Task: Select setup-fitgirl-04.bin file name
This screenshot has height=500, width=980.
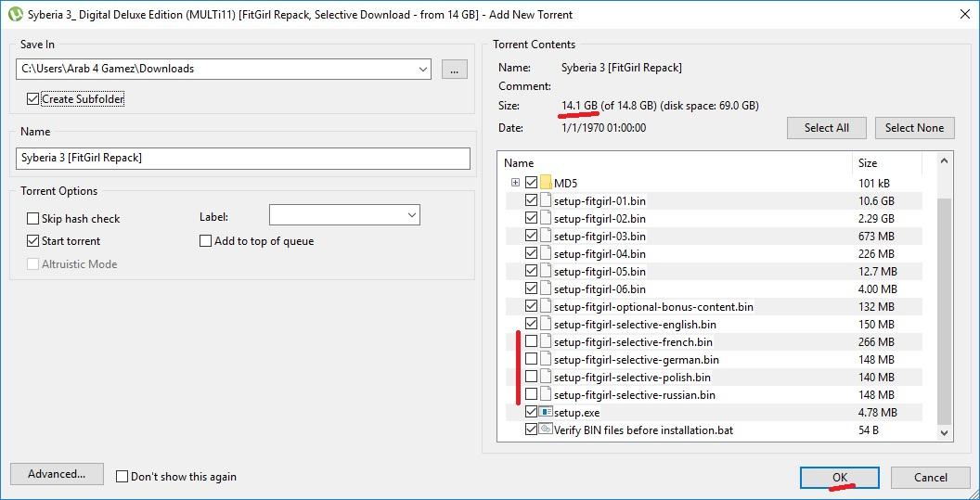Action: [600, 254]
